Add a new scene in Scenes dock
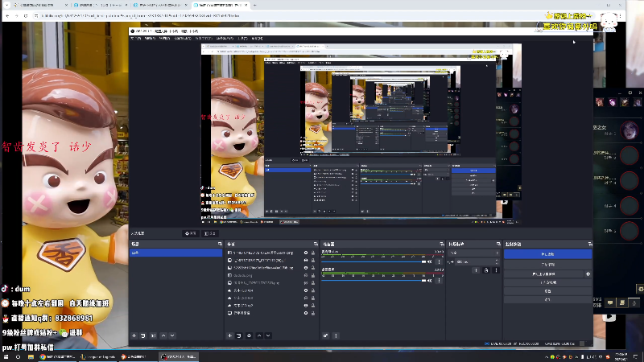 point(134,335)
